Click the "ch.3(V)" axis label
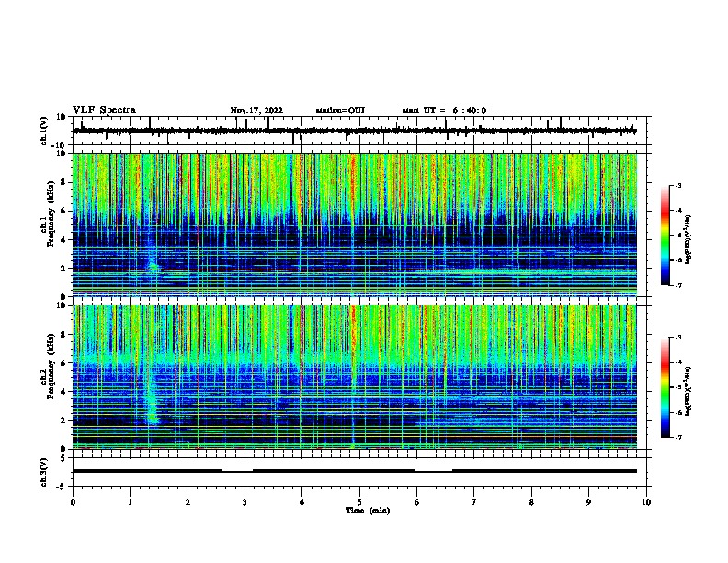The width and height of the screenshot is (728, 563). [44, 472]
